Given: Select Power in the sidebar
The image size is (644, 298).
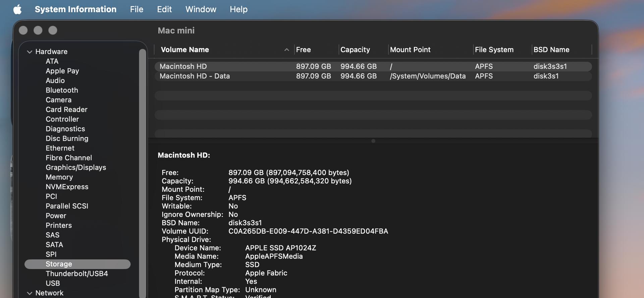Looking at the screenshot, I should click(56, 216).
